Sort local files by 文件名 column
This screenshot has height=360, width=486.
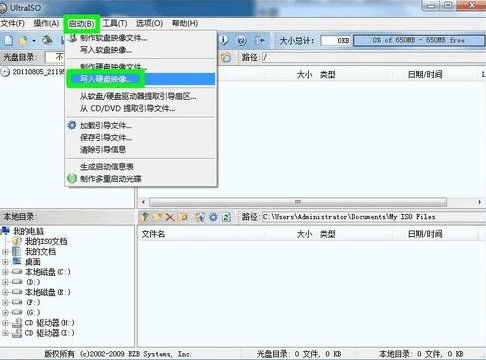[153, 234]
